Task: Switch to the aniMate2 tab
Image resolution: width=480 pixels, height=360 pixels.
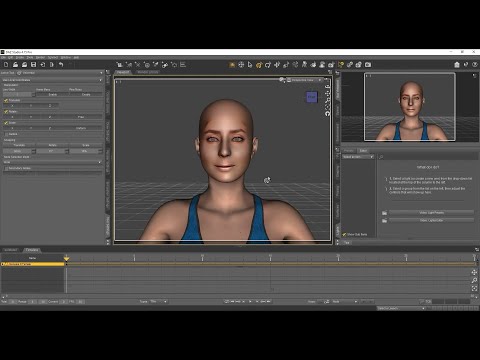Action: (10, 250)
